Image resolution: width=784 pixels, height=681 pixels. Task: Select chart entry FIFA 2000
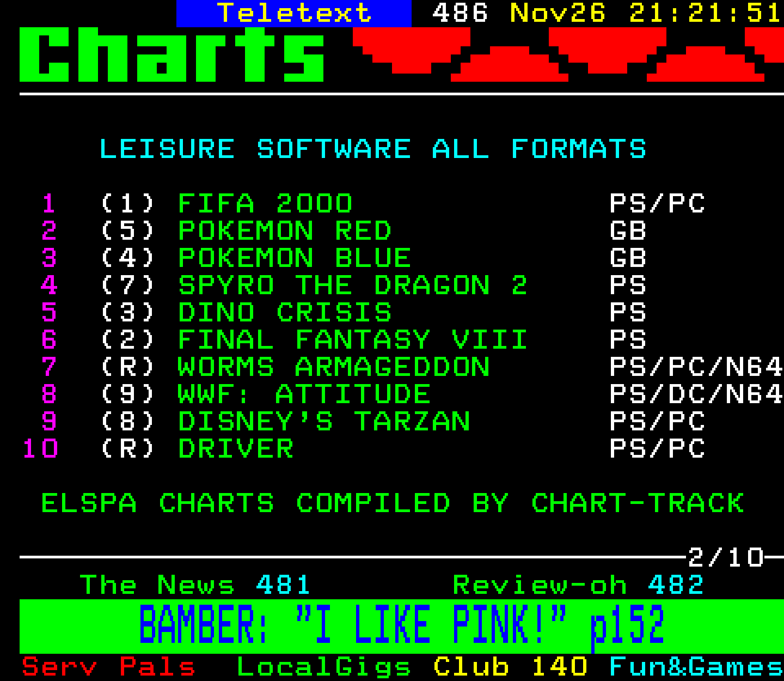click(265, 204)
